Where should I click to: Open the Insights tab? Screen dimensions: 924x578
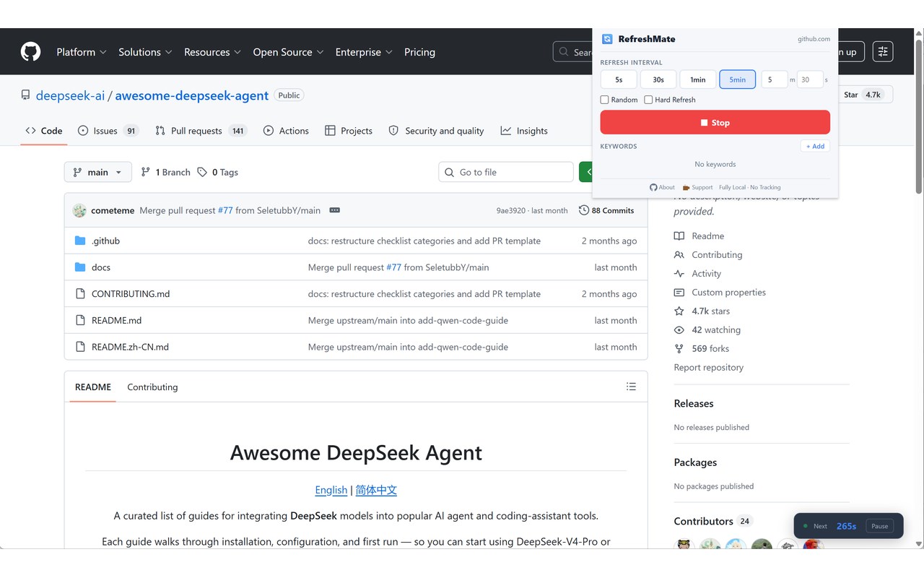(524, 131)
